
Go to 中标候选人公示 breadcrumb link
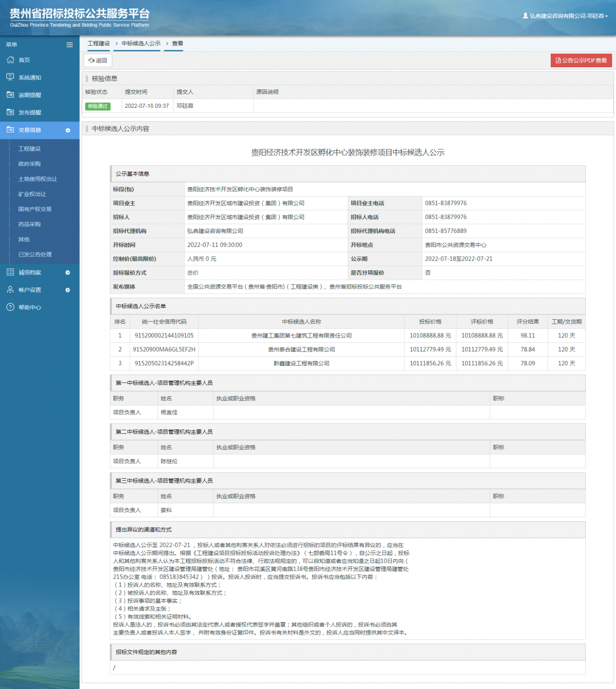coord(141,44)
